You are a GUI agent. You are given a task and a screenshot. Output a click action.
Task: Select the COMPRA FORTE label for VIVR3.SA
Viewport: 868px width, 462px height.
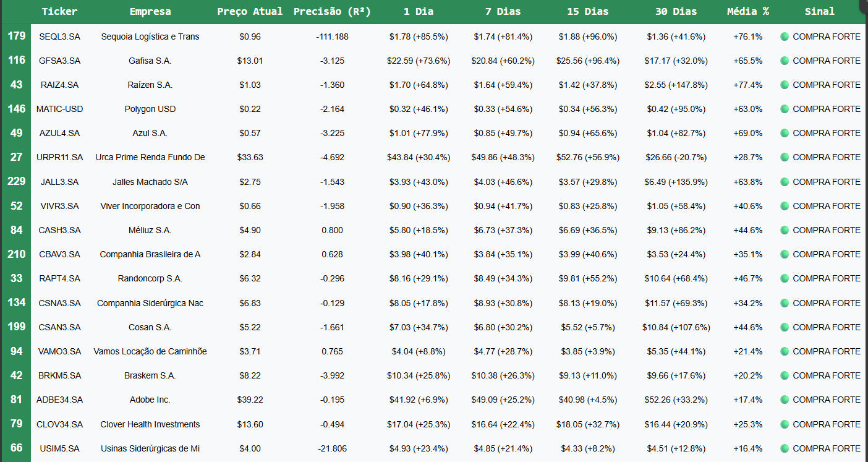(826, 206)
